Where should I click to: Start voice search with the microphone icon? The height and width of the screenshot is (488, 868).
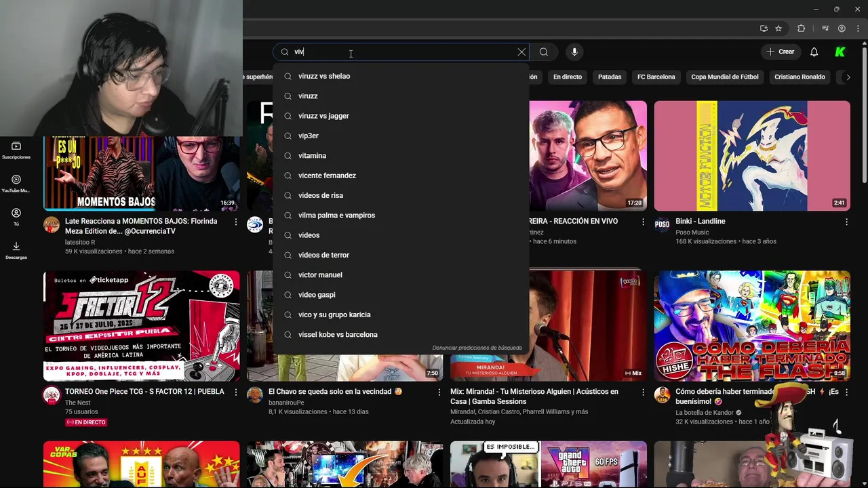pyautogui.click(x=574, y=52)
